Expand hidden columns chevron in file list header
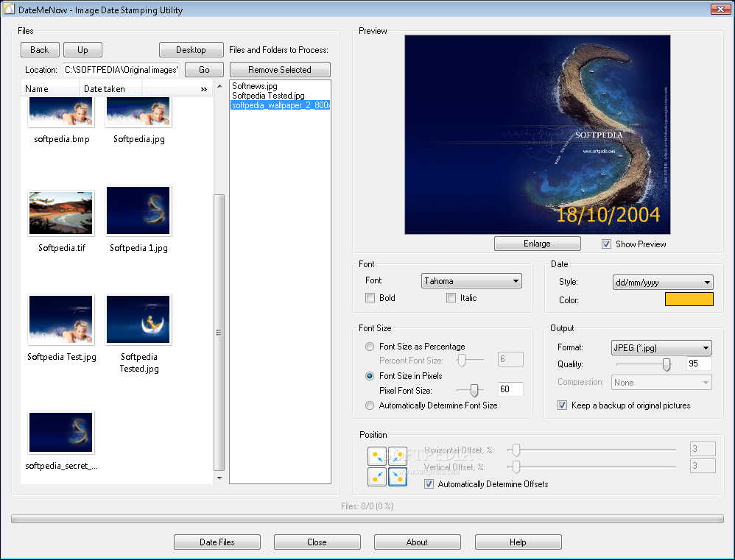 pyautogui.click(x=204, y=89)
